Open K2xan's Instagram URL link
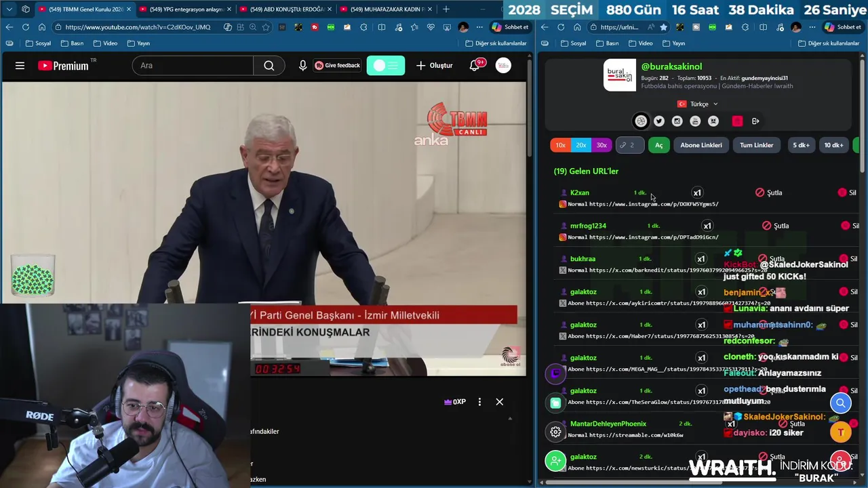The height and width of the screenshot is (488, 868). (x=654, y=204)
